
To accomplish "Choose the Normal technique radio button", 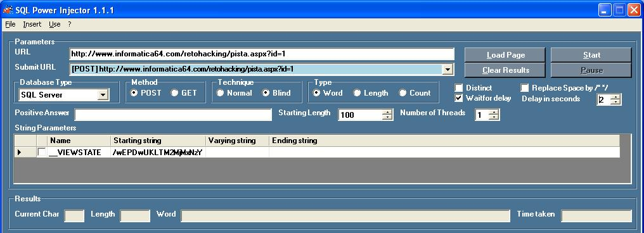I will (x=220, y=93).
